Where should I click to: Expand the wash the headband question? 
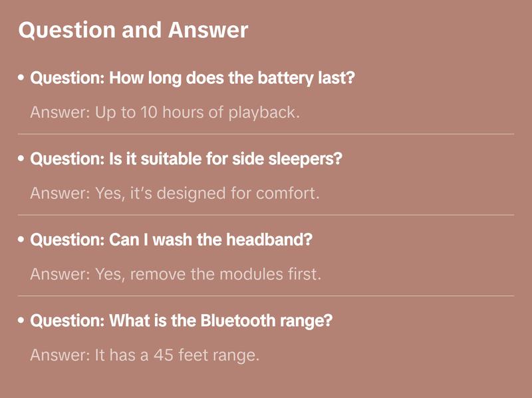coord(172,240)
